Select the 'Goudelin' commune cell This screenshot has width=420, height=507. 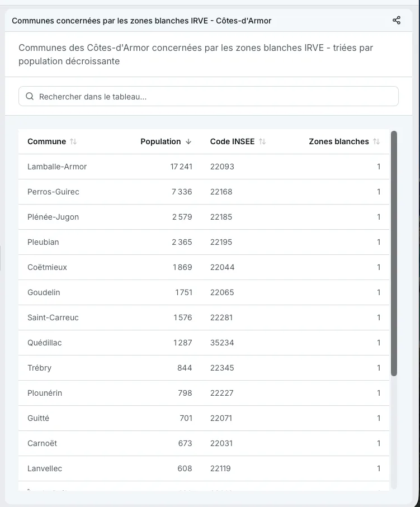(x=44, y=292)
